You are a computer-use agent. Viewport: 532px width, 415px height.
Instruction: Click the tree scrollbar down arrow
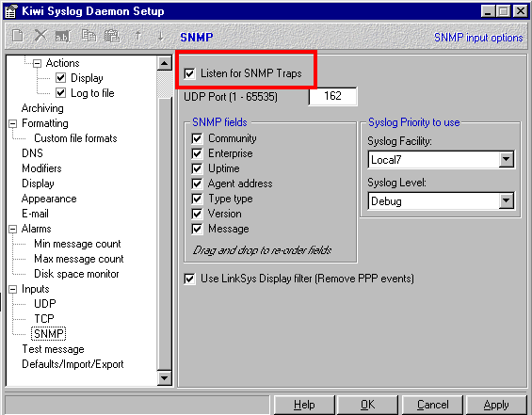coord(165,377)
